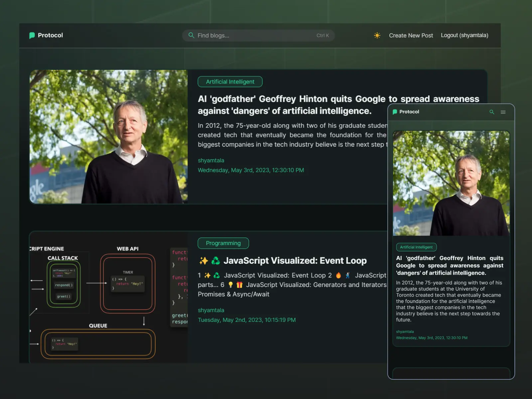Click the Event Loop diagram thumbnail
The image size is (532, 399).
pyautogui.click(x=109, y=297)
